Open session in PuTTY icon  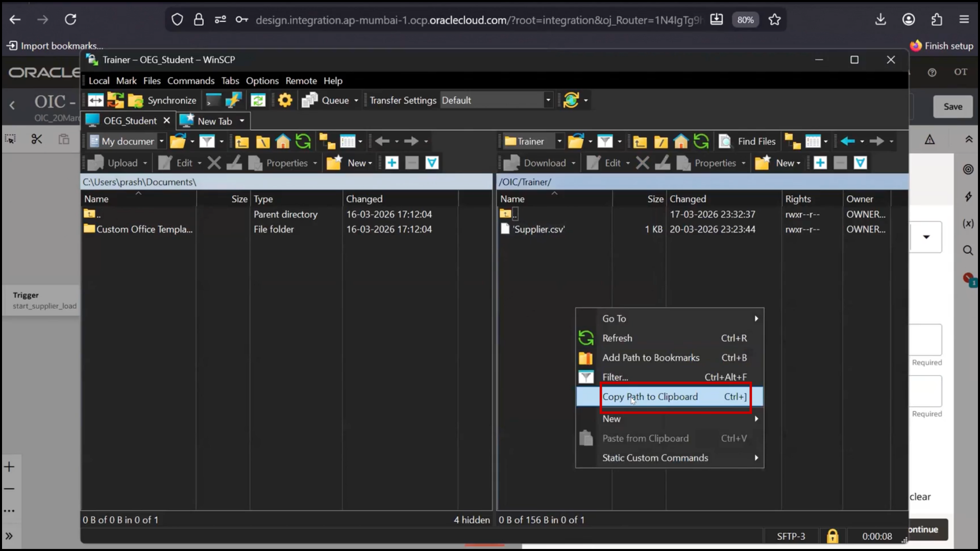pos(233,101)
